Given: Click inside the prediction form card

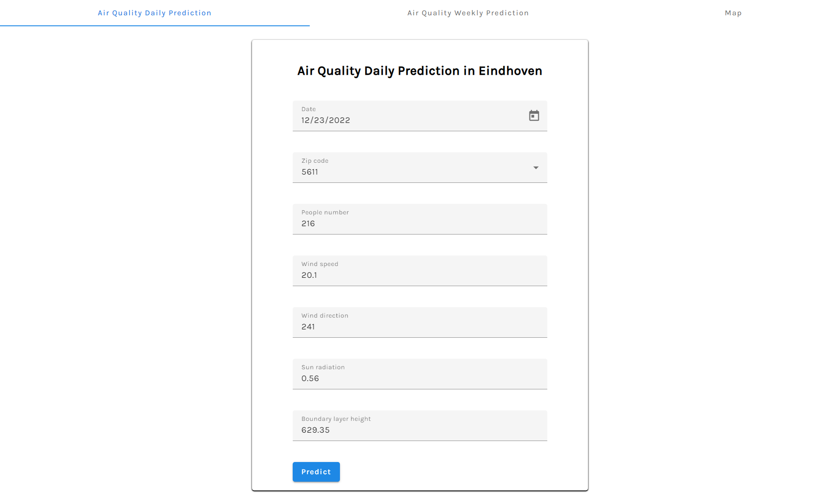Looking at the screenshot, I should tap(419, 262).
